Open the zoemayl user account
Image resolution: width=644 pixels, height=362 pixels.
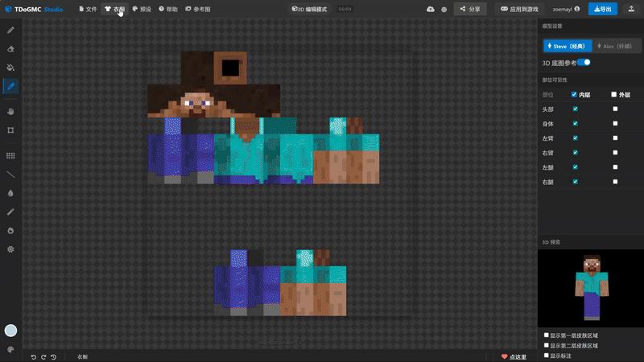tap(566, 9)
